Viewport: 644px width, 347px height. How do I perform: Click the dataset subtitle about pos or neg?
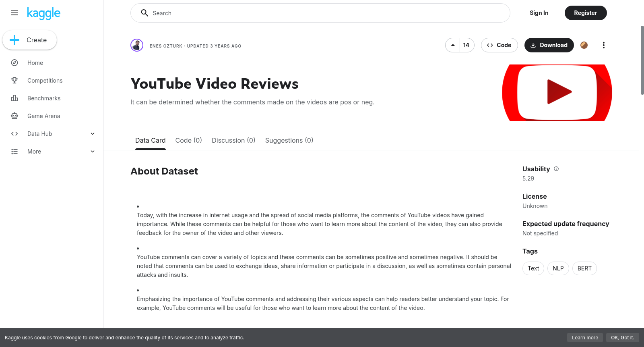tap(252, 102)
